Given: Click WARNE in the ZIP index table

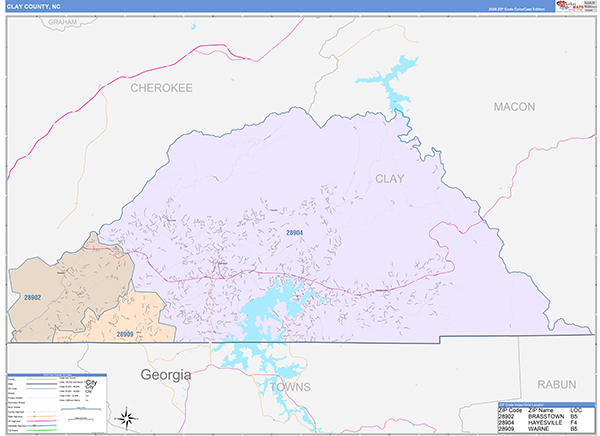Looking at the screenshot, I should point(538,429).
